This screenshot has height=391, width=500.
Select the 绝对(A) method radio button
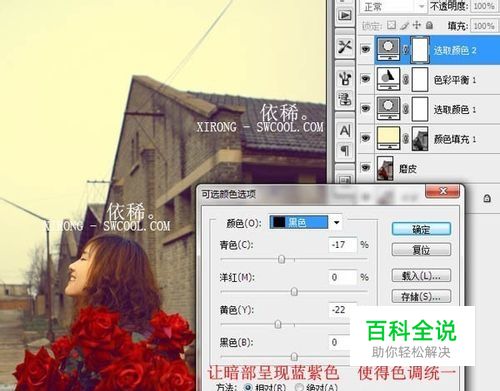point(300,387)
